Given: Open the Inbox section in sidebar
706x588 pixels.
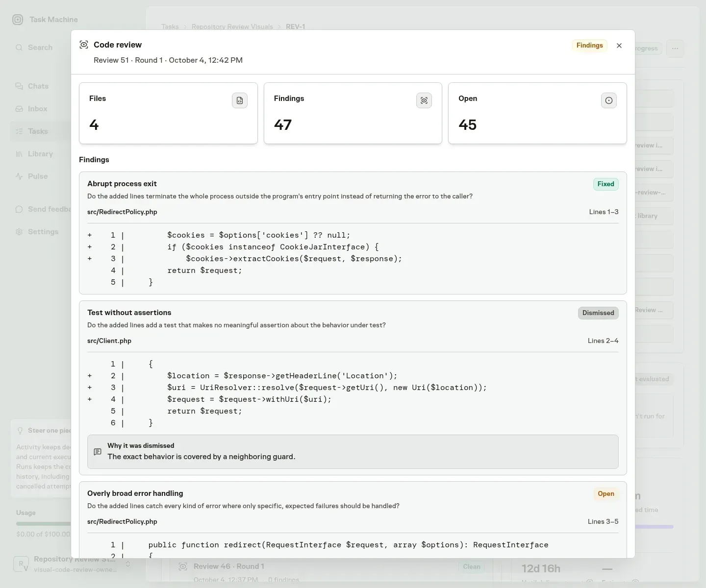Looking at the screenshot, I should (x=40, y=109).
